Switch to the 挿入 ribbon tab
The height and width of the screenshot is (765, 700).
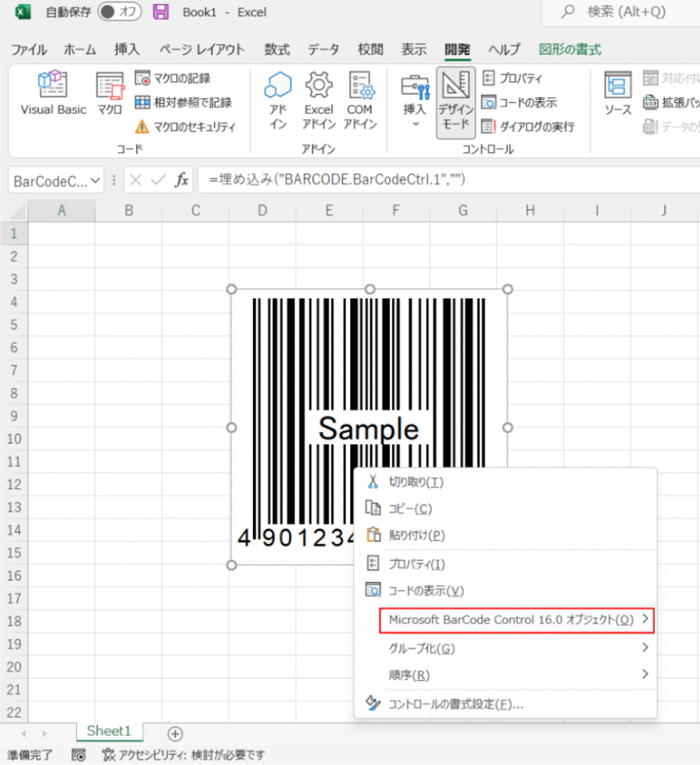tap(127, 49)
